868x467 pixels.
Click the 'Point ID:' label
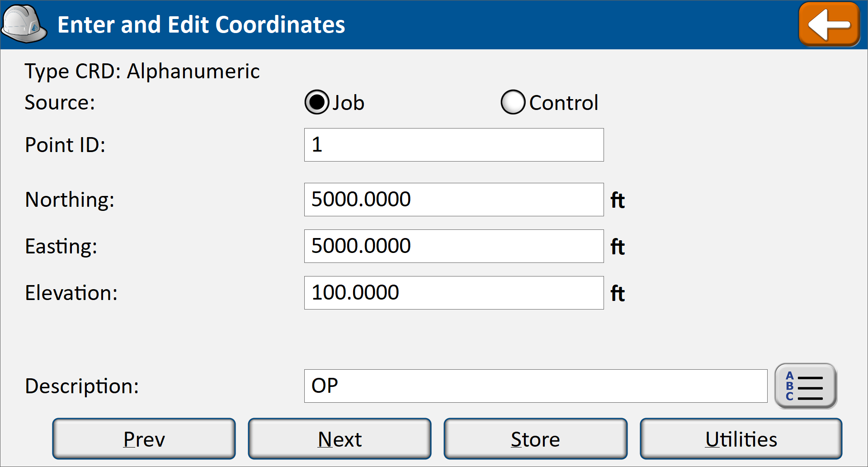coord(65,145)
